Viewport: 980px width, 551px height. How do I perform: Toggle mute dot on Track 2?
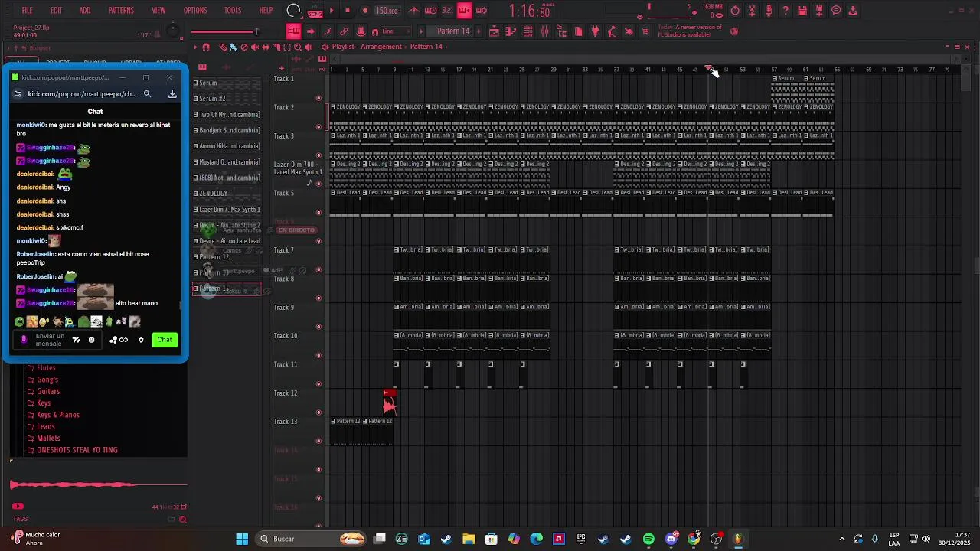coord(318,126)
